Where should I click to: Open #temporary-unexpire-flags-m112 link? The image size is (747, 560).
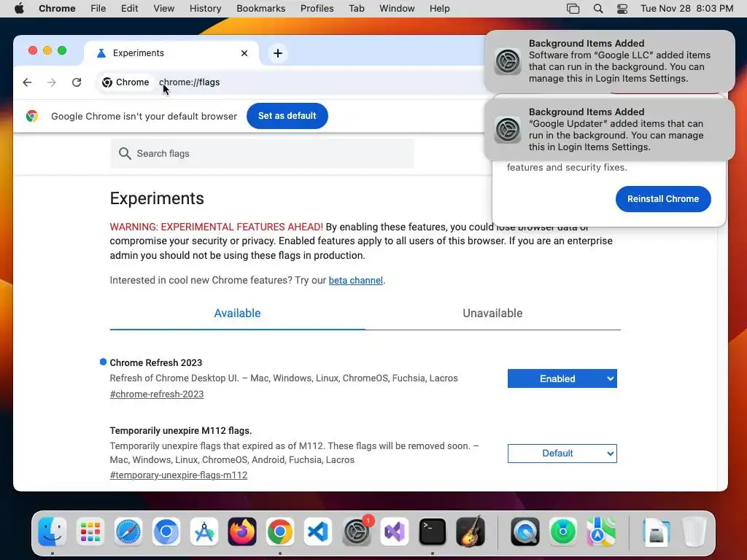[x=179, y=475]
